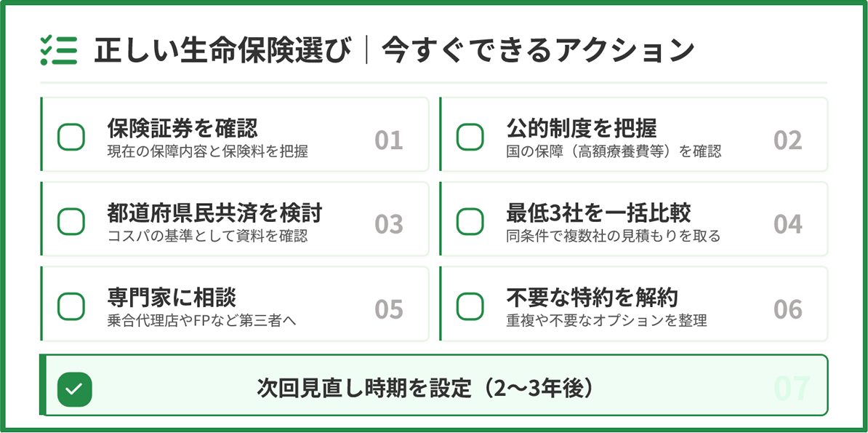This screenshot has width=868, height=433.
Task: Select the 専門家に相談 title text
Action: pyautogui.click(x=172, y=298)
